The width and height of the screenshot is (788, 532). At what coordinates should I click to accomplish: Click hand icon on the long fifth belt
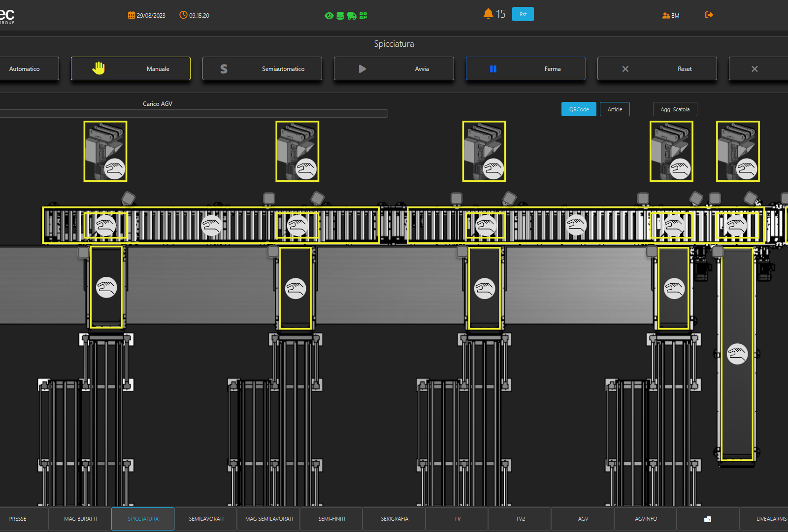(737, 354)
